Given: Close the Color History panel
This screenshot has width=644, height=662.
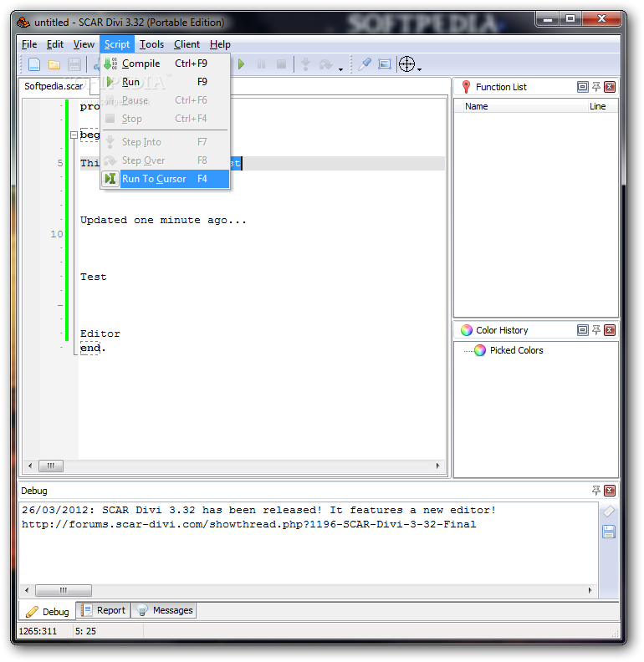Looking at the screenshot, I should (610, 330).
